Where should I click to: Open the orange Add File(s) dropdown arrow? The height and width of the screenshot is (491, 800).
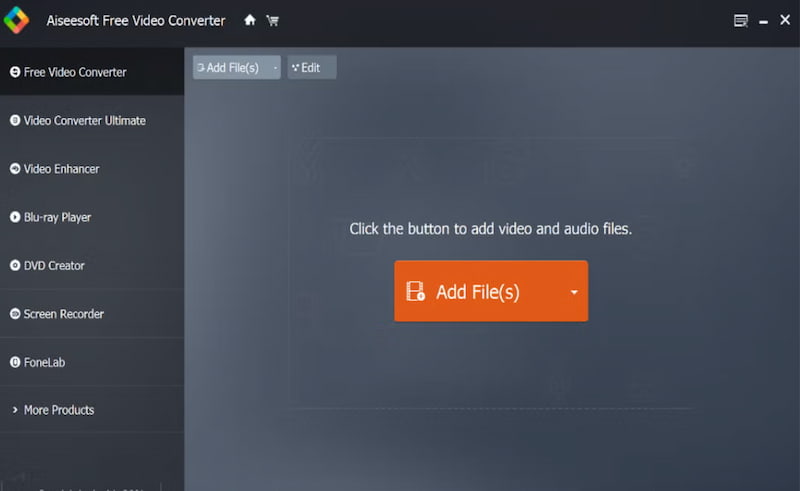tap(574, 292)
